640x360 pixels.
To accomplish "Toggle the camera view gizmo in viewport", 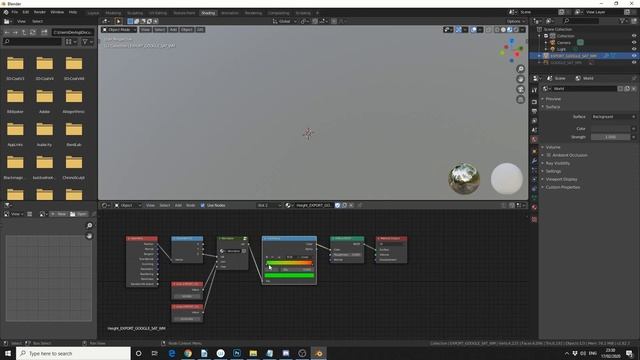I will 520,89.
